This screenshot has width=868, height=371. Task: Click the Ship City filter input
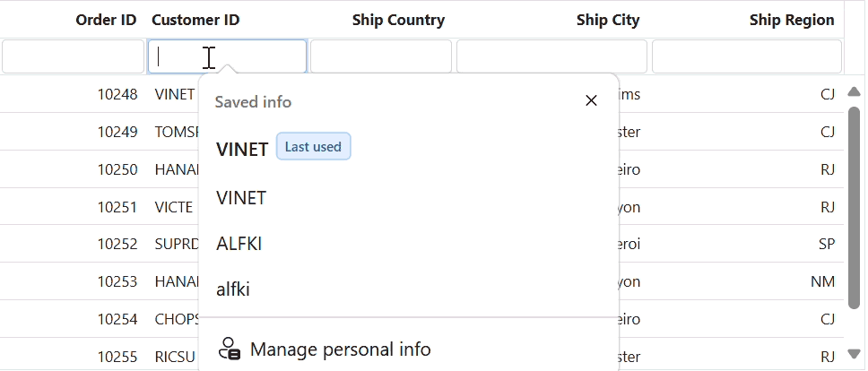coord(551,56)
